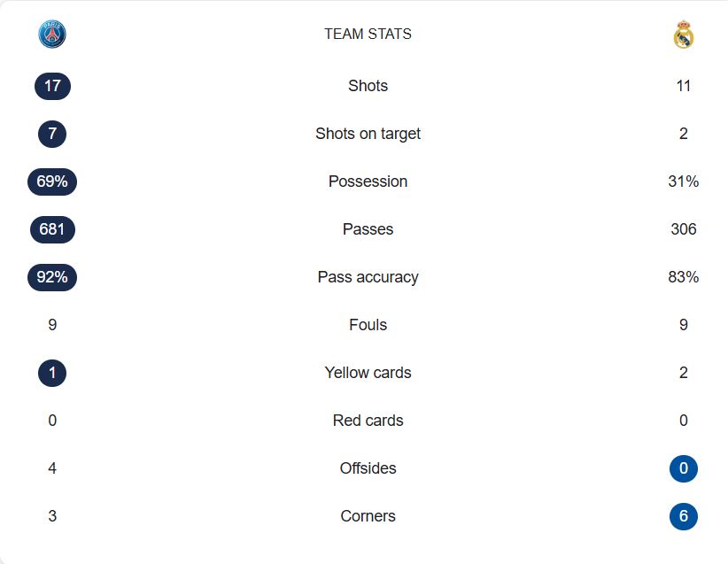Click Real Madrid's 306 passes value

pos(684,229)
